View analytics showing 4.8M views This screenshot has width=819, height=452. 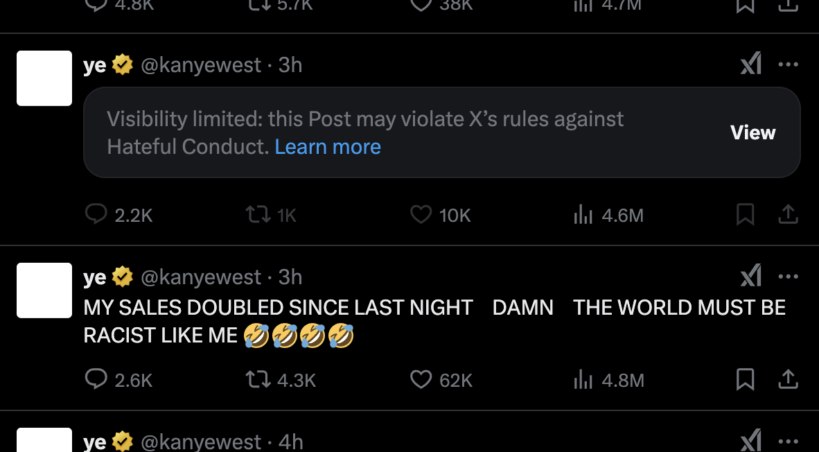(x=584, y=380)
